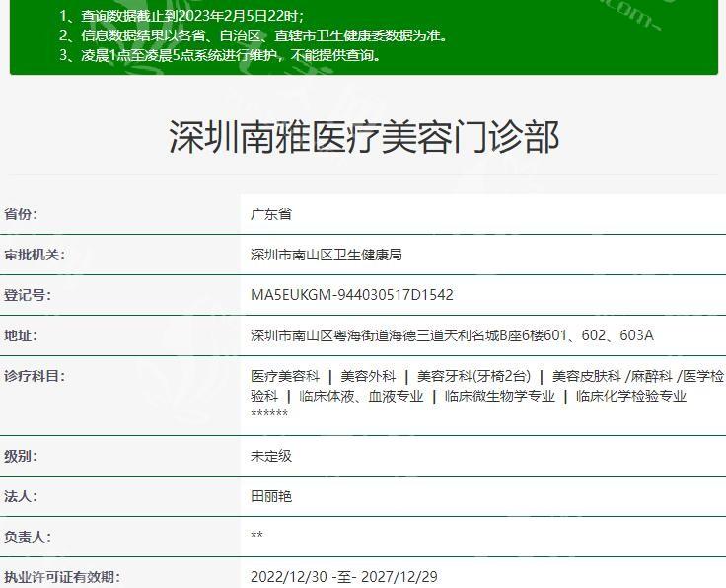726x588 pixels.
Task: Click notice line 查询数据截止到2023年2月5日22时
Action: point(181,16)
